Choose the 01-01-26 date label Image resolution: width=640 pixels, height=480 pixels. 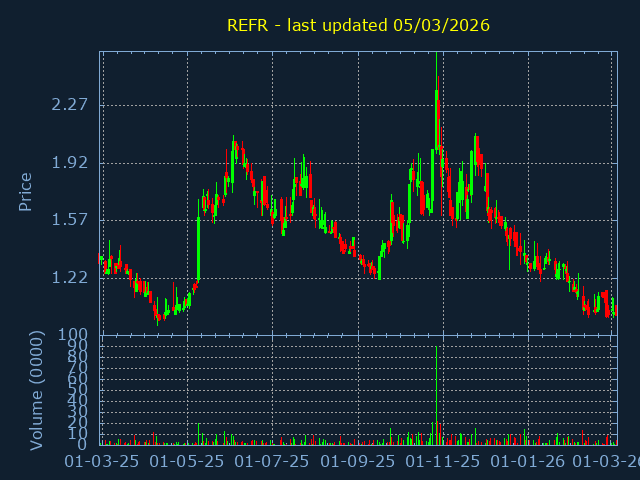(x=529, y=462)
